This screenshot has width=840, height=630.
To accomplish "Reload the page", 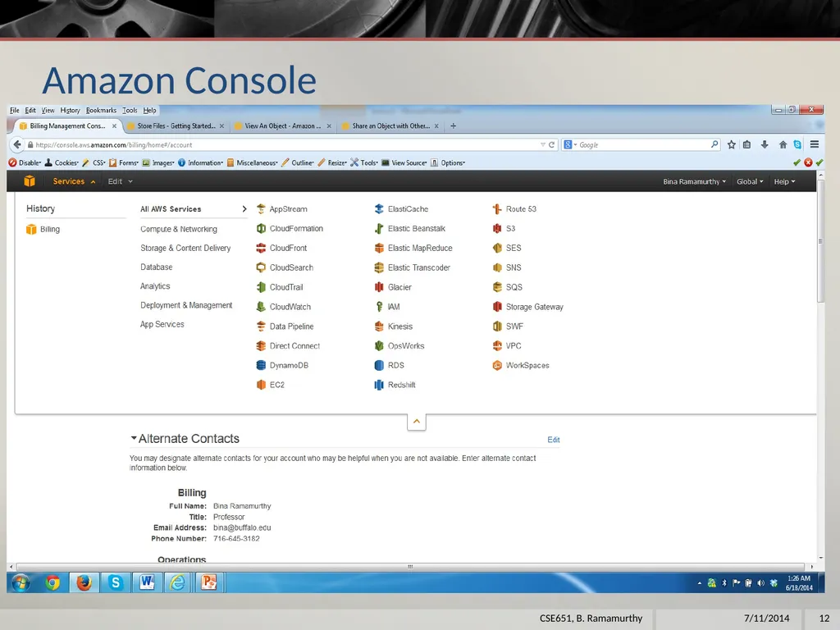I will [551, 144].
